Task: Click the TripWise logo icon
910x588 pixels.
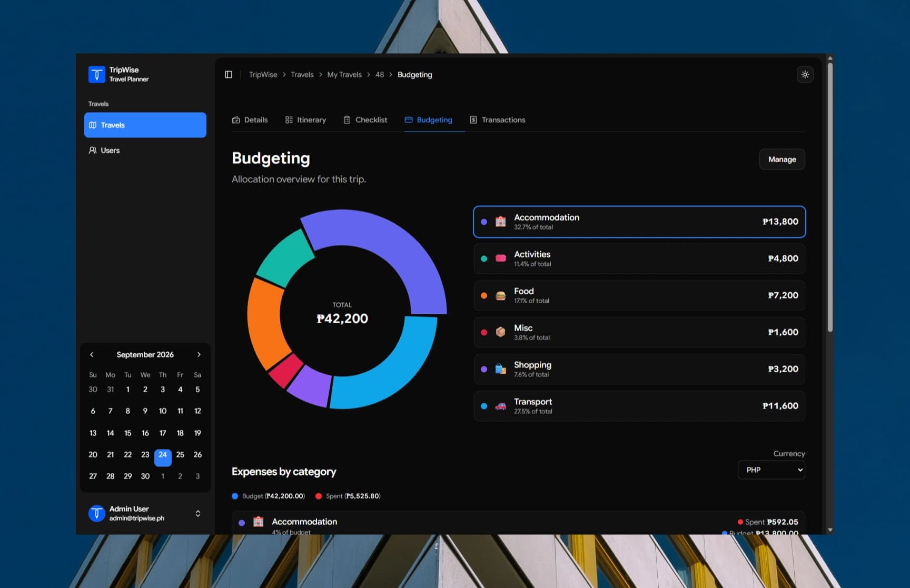Action: [x=96, y=74]
